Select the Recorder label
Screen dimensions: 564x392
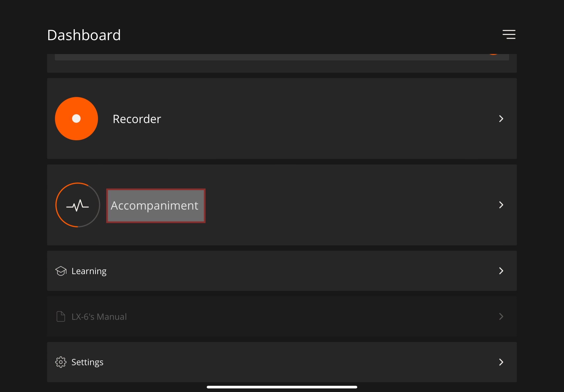[137, 119]
